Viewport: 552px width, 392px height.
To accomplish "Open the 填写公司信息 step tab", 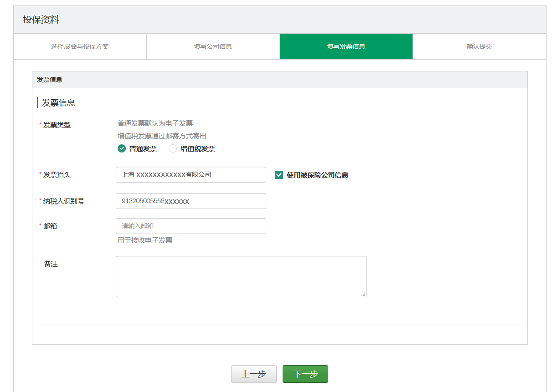I will (213, 46).
